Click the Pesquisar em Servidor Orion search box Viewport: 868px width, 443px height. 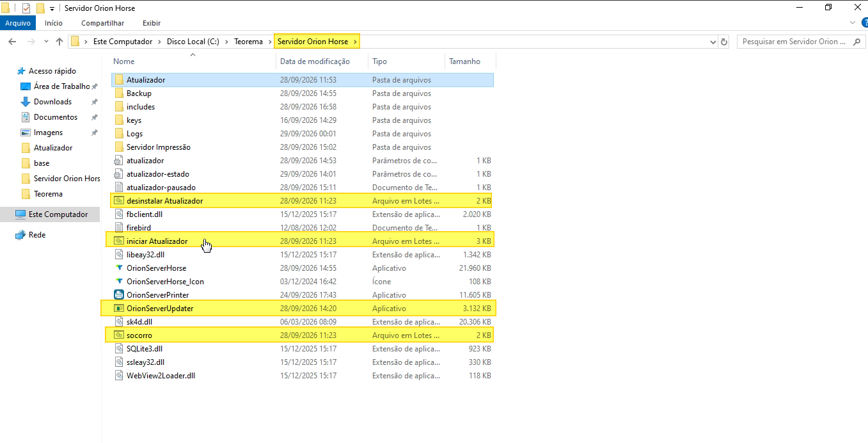(x=801, y=42)
